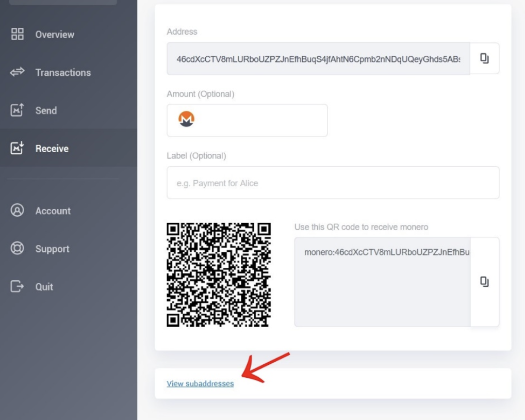Click the View subaddresses text

point(200,383)
